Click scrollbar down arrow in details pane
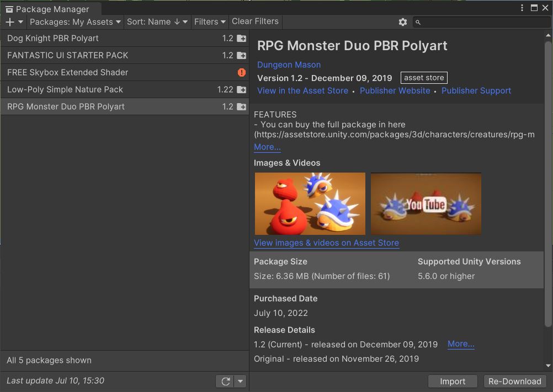The height and width of the screenshot is (392, 553). (x=547, y=366)
